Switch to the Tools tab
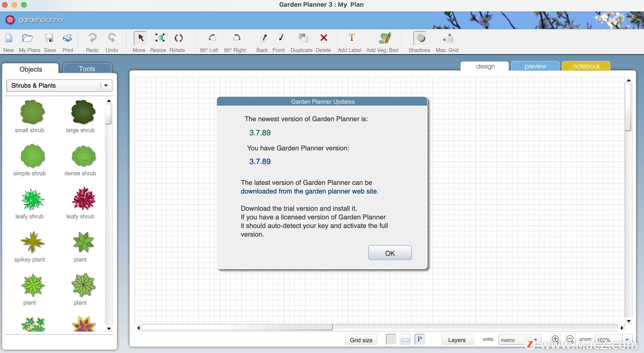Viewport: 644px width, 353px height. pos(87,68)
